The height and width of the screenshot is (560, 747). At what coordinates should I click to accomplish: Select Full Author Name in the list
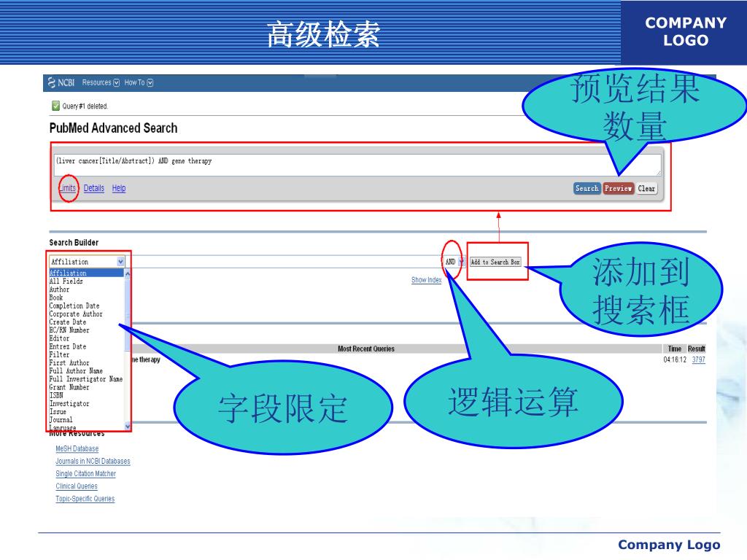[86, 370]
